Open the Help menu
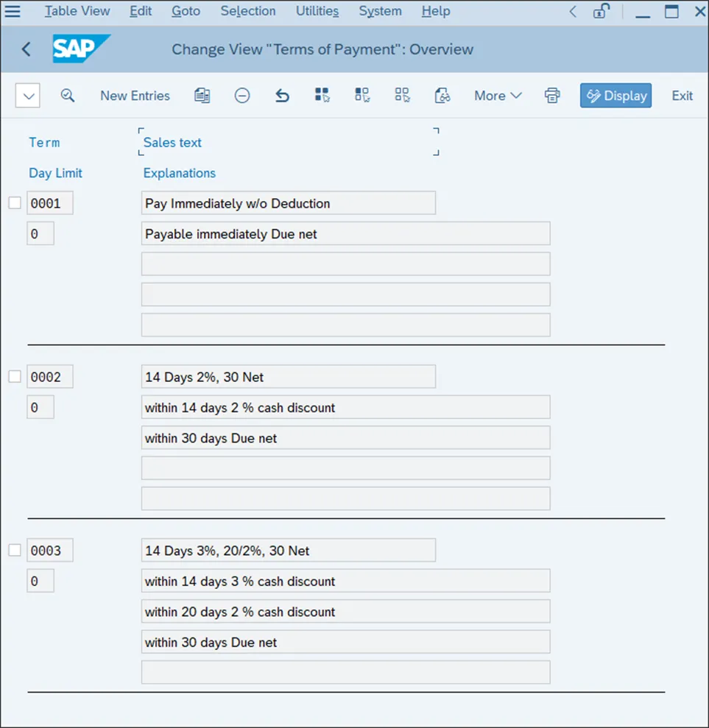This screenshot has width=709, height=728. [436, 11]
